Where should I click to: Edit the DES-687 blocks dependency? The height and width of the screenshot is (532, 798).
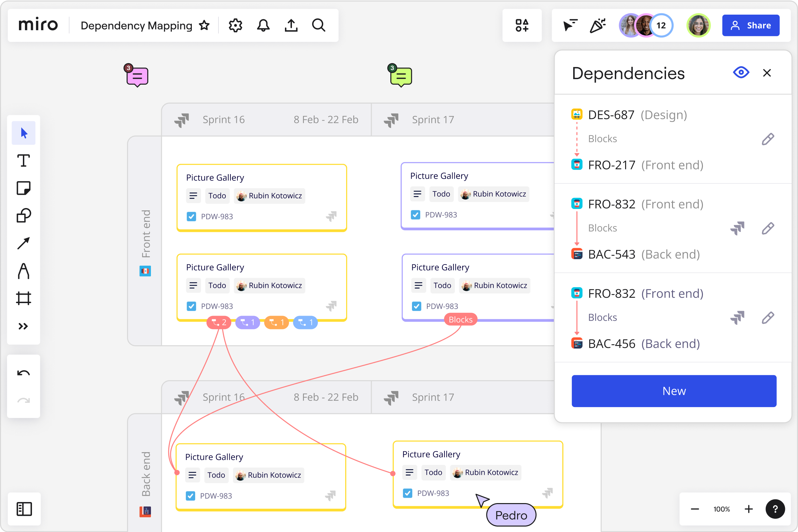click(767, 139)
